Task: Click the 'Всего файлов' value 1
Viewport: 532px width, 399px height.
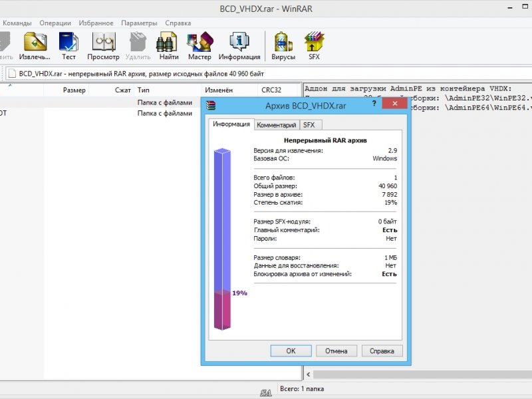Action: pyautogui.click(x=395, y=178)
